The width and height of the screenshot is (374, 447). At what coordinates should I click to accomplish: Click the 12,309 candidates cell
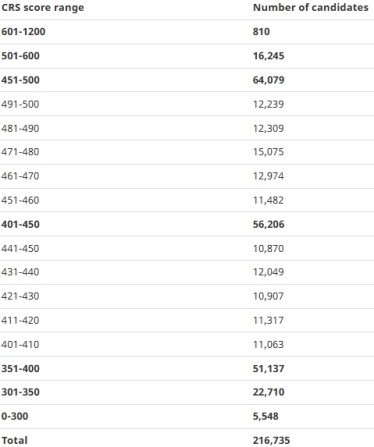pyautogui.click(x=268, y=128)
